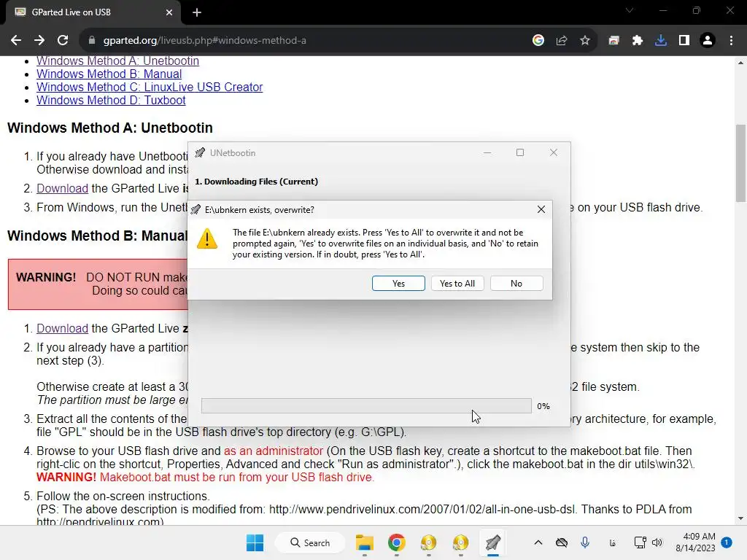
Task: Open Windows Method A: Unetbootin link
Action: click(x=117, y=61)
